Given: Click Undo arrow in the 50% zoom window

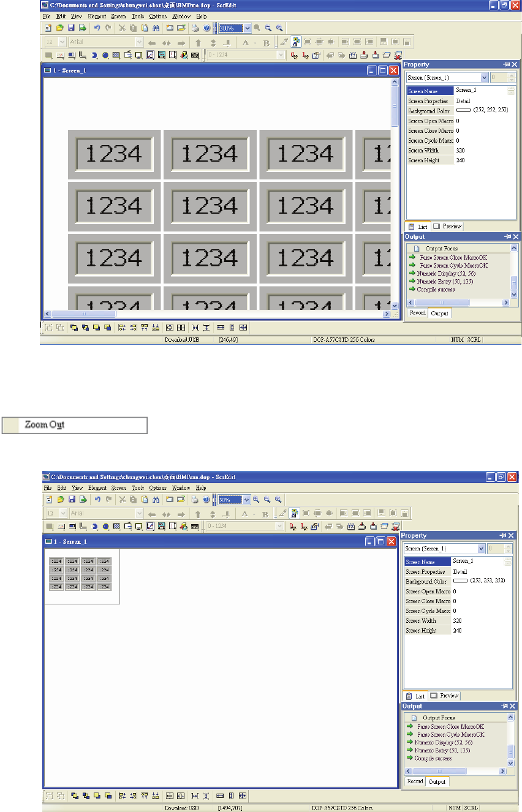Looking at the screenshot, I should (97, 499).
